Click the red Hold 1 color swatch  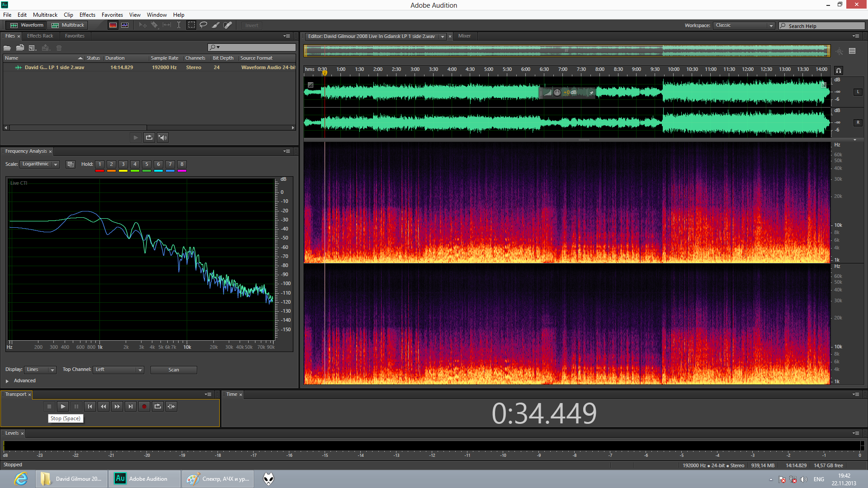coord(100,171)
